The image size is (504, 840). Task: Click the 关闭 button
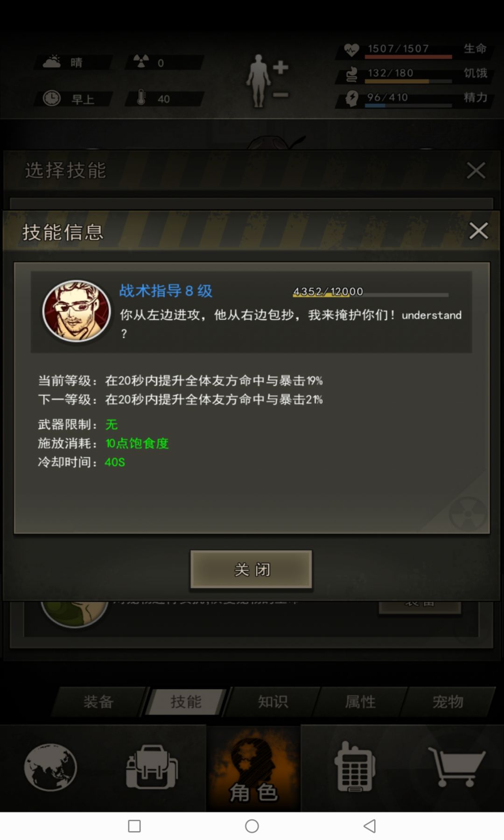coord(251,569)
